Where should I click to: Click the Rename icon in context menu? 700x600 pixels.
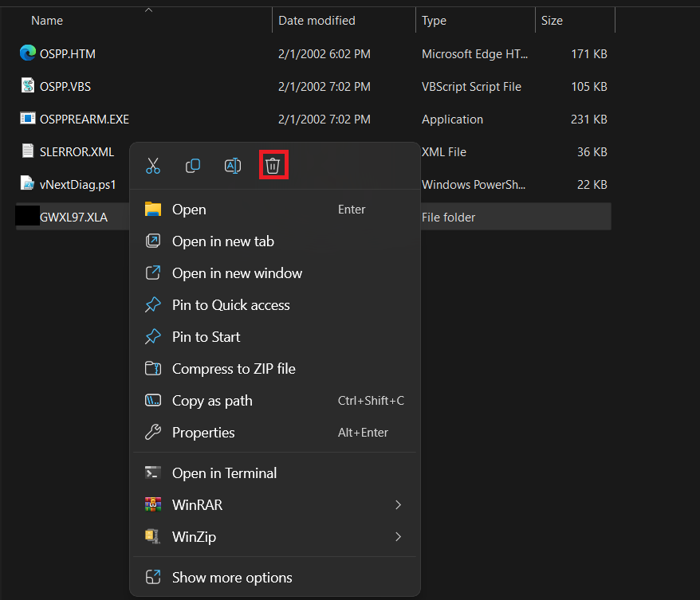pyautogui.click(x=233, y=166)
